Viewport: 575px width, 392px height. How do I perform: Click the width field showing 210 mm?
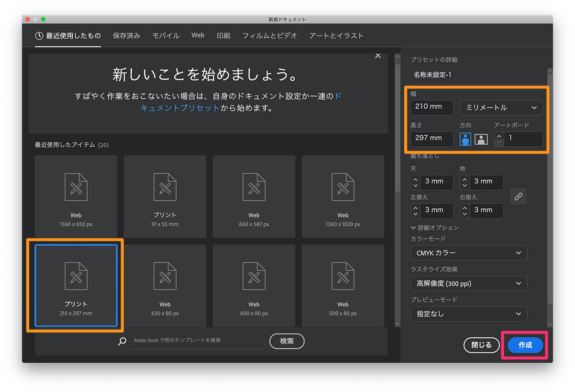click(432, 107)
